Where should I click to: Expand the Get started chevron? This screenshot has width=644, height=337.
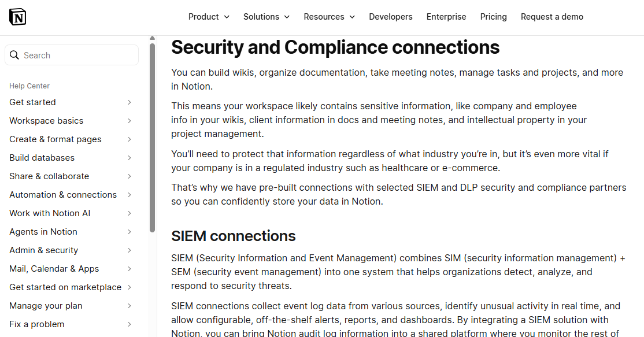[129, 102]
